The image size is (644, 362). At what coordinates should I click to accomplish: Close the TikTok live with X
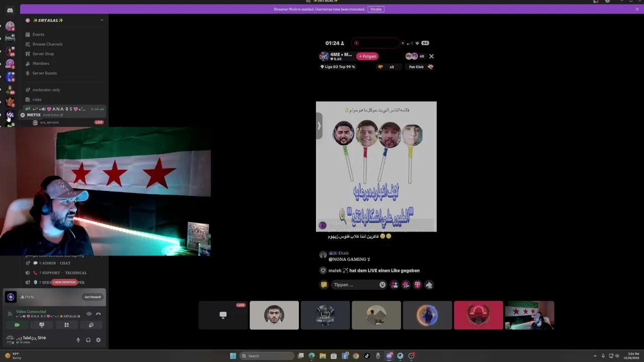tap(431, 56)
